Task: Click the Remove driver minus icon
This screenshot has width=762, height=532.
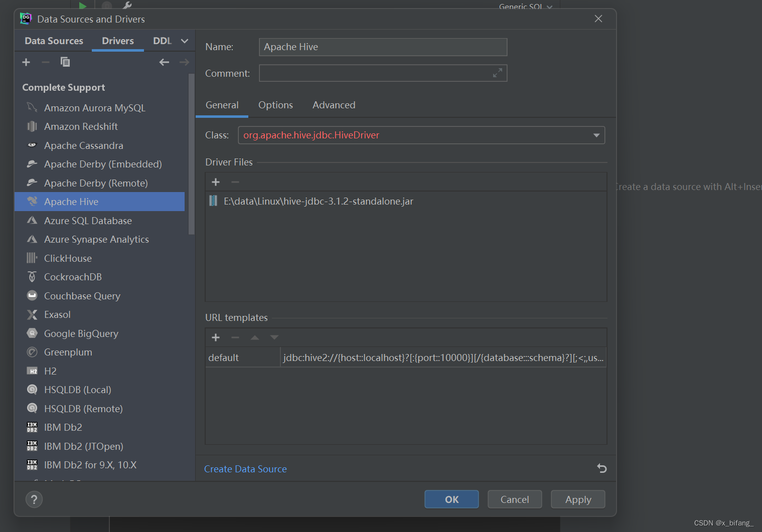Action: (x=45, y=62)
